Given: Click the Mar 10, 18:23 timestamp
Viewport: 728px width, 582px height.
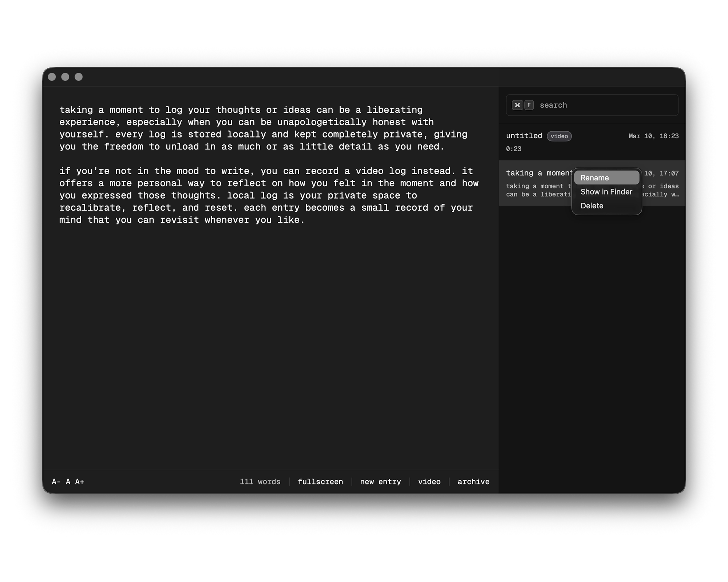Looking at the screenshot, I should 653,136.
